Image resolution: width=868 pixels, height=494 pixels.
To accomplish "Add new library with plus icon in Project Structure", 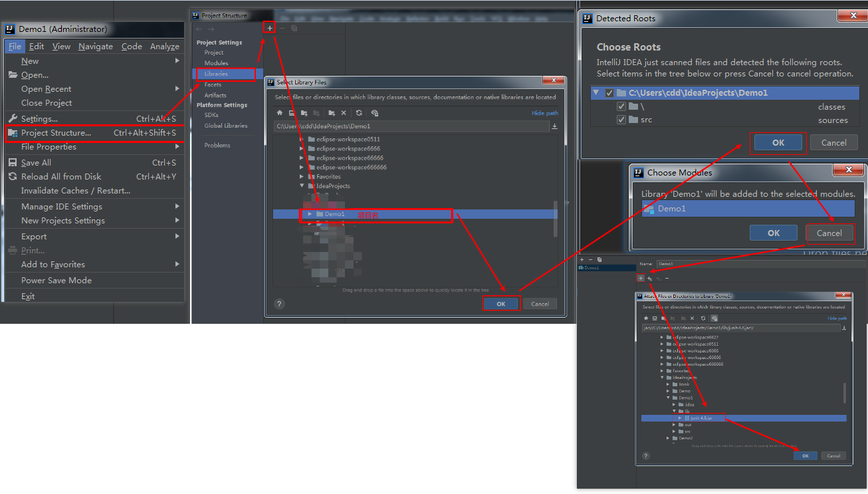I will tap(269, 28).
